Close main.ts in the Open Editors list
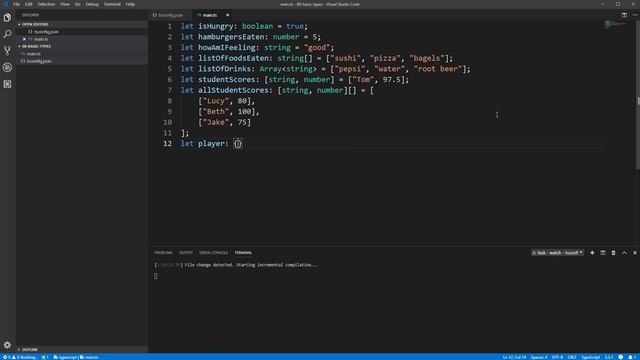The width and height of the screenshot is (640, 360). pos(24,39)
